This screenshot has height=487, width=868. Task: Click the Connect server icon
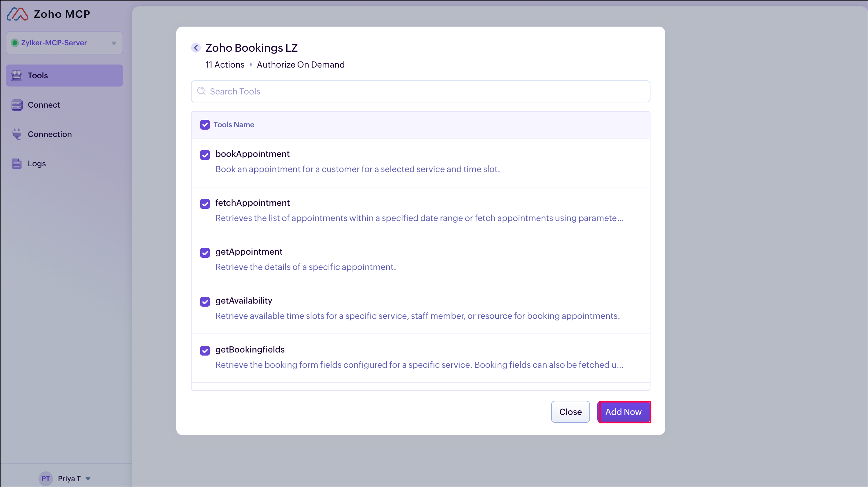[x=16, y=105]
